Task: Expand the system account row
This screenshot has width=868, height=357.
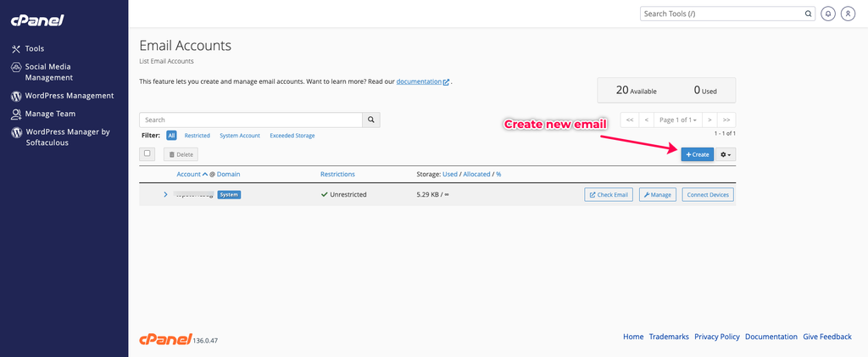Action: click(165, 194)
